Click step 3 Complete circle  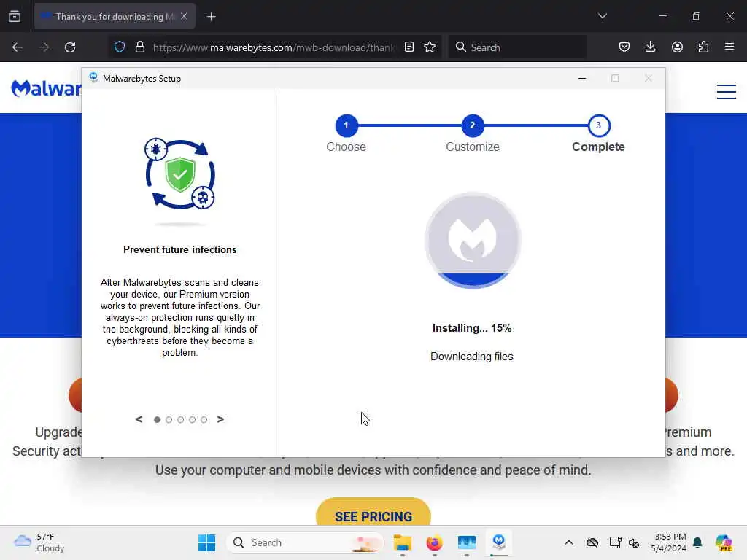click(x=598, y=125)
